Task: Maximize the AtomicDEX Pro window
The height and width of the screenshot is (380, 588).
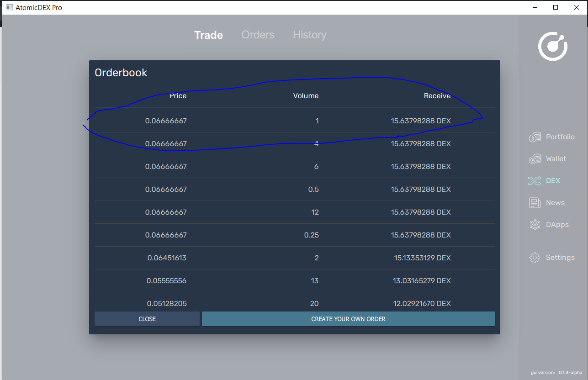Action: pyautogui.click(x=556, y=7)
